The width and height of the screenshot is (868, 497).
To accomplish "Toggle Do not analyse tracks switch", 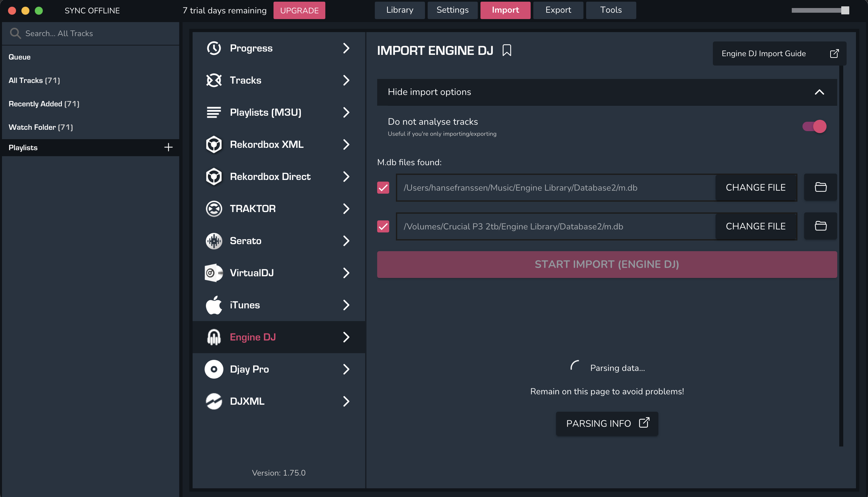I will (814, 126).
